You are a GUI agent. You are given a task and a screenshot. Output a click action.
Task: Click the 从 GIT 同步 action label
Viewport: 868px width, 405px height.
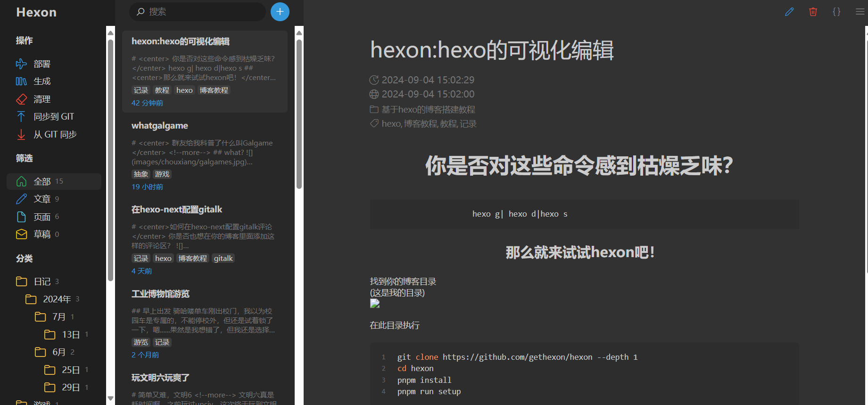[55, 135]
